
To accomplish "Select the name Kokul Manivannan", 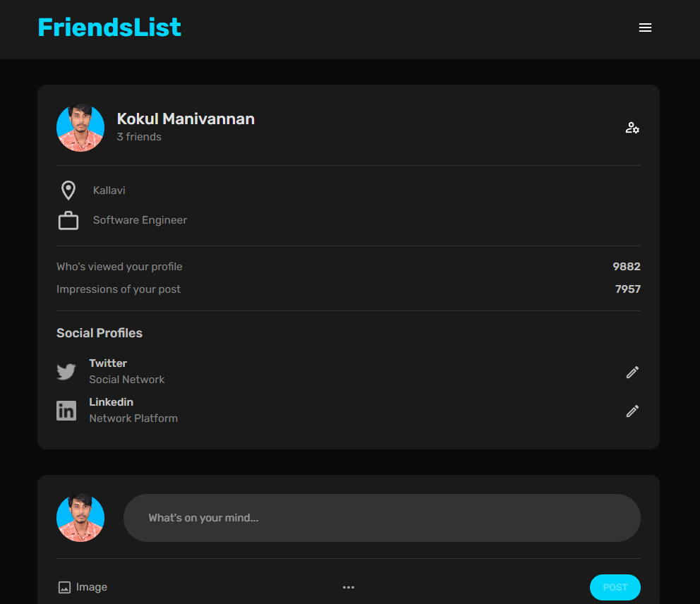I will [186, 119].
